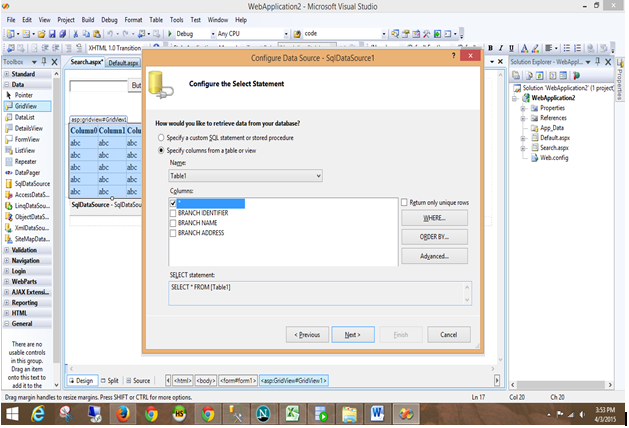The height and width of the screenshot is (428, 629).
Task: Click the Windows Start button
Action: pyautogui.click(x=12, y=414)
